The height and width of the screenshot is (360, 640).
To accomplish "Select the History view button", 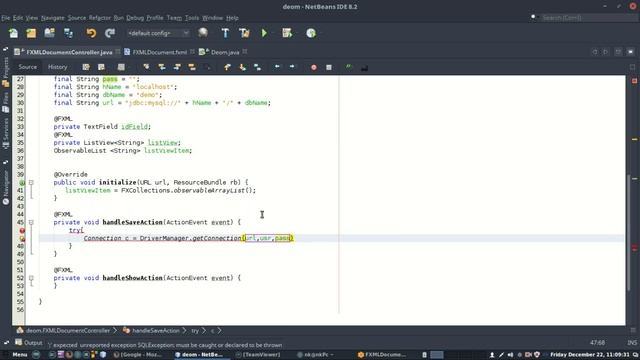I will click(58, 67).
